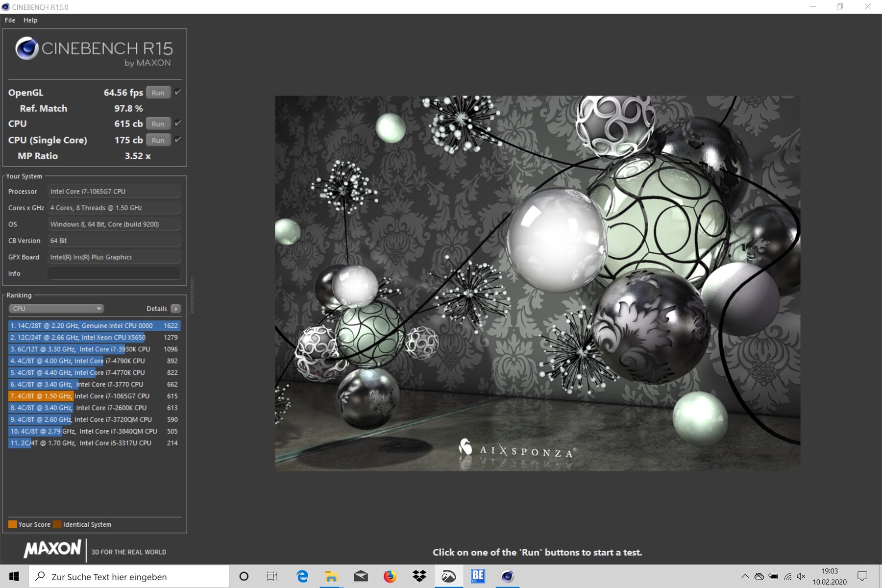Open the File menu

(x=10, y=20)
